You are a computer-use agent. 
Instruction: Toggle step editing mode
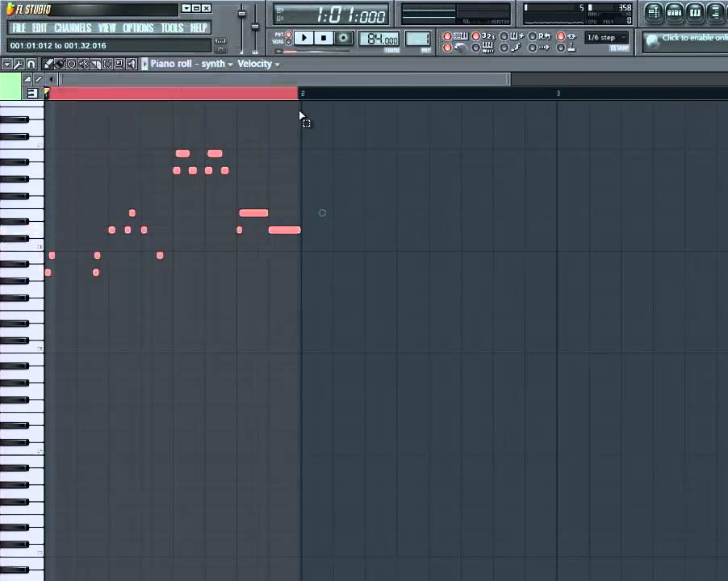(504, 48)
